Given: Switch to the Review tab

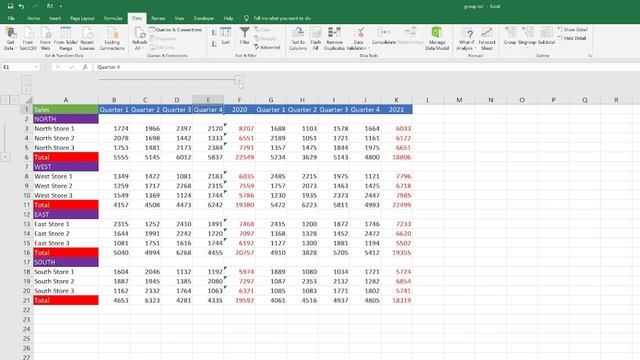Looking at the screenshot, I should point(158,18).
